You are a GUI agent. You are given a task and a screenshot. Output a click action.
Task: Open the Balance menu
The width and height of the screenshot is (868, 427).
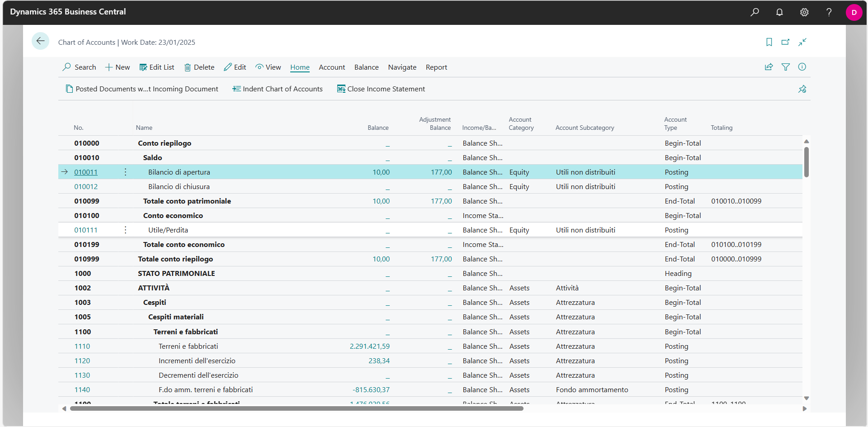coord(367,67)
